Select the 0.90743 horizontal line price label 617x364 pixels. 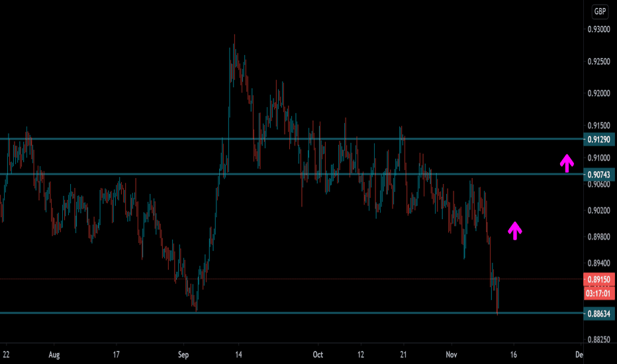(x=598, y=174)
